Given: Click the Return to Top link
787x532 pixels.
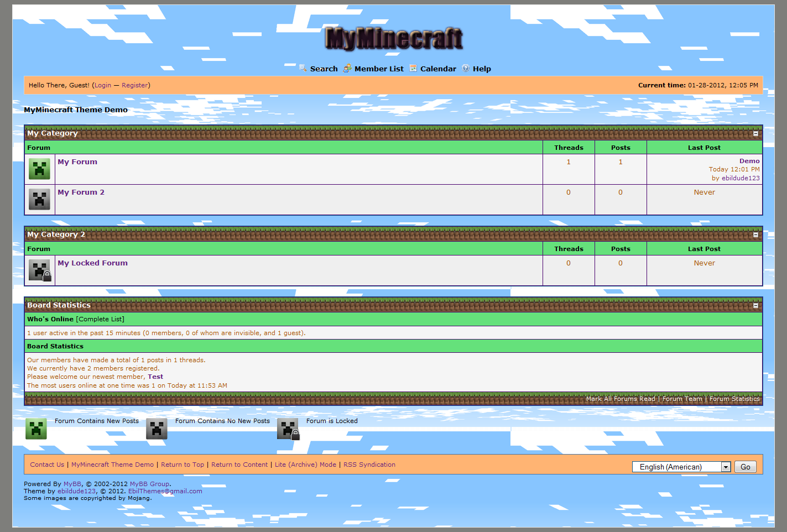Looking at the screenshot, I should coord(183,465).
